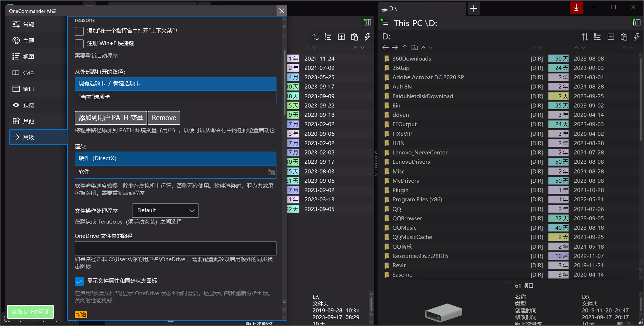Open the 视图 settings tab
644x326 pixels.
coord(38,57)
